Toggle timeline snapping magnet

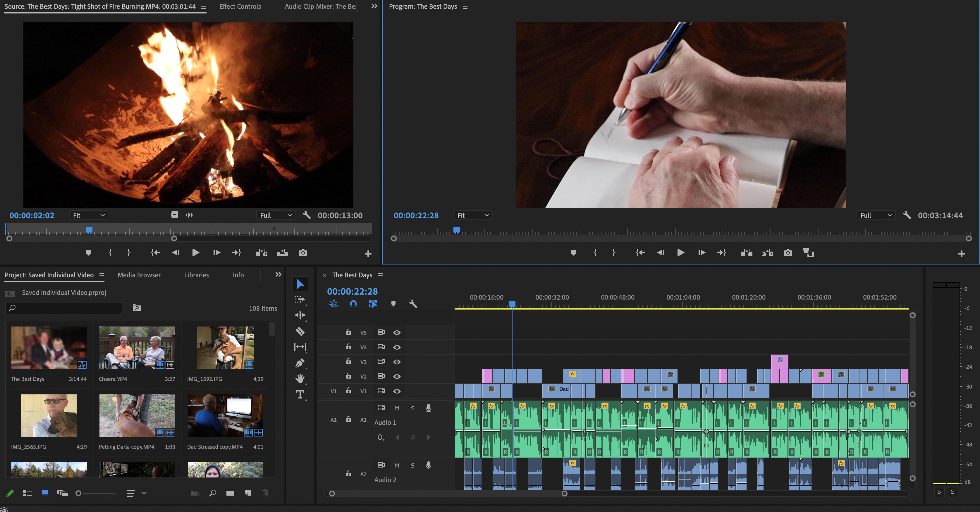point(353,304)
